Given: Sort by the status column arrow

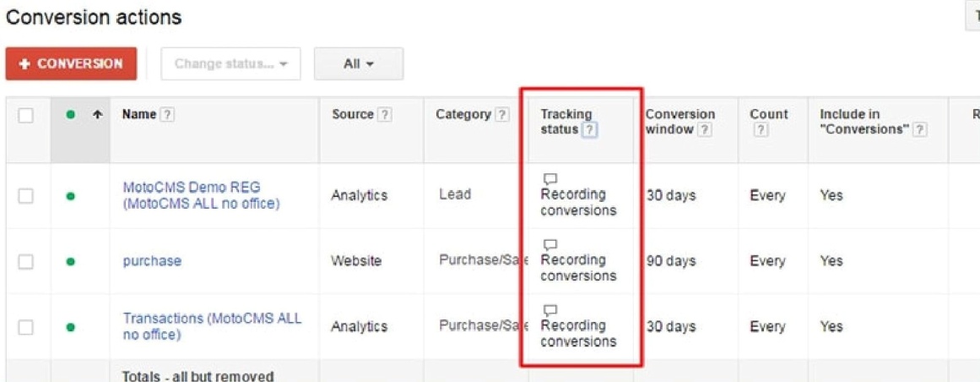Looking at the screenshot, I should pos(97,115).
